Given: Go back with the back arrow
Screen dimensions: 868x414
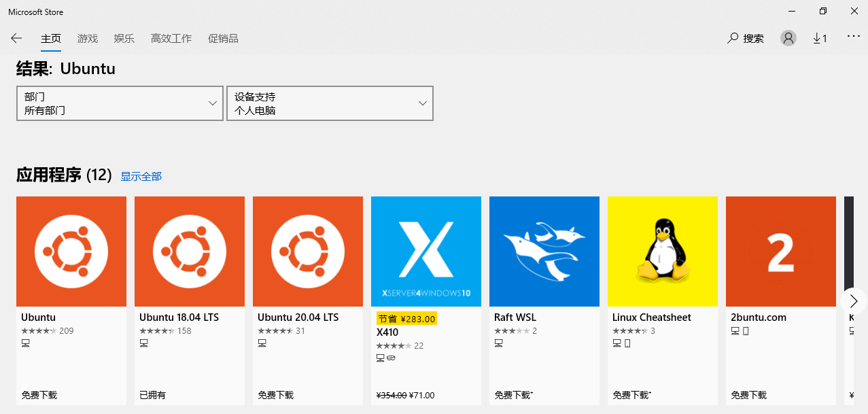Looking at the screenshot, I should [16, 39].
